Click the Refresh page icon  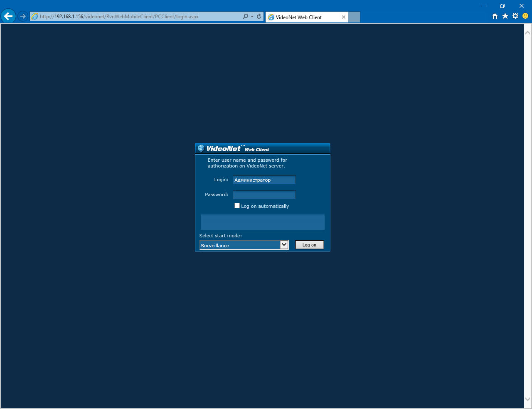[x=259, y=17]
